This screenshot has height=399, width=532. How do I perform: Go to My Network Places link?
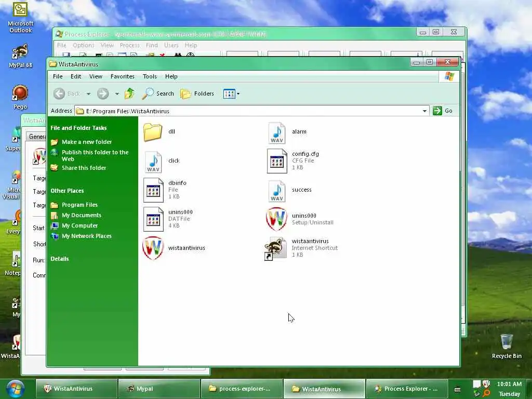[x=87, y=236]
